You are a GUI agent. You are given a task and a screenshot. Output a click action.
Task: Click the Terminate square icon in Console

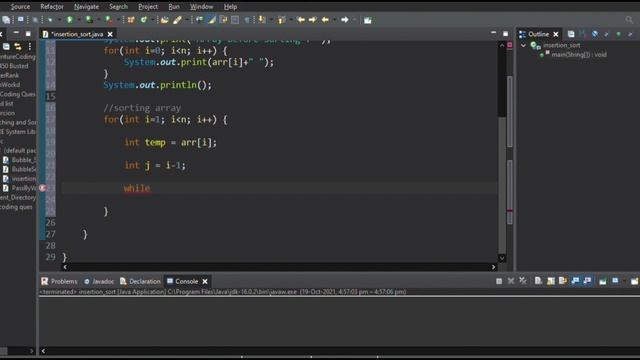[499, 281]
